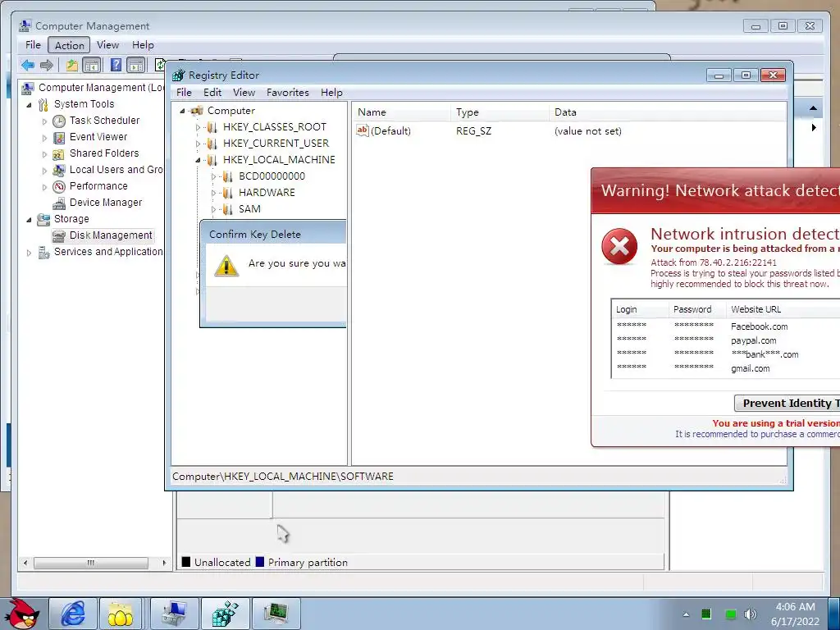Click the Local Users and Groups icon

click(x=59, y=171)
